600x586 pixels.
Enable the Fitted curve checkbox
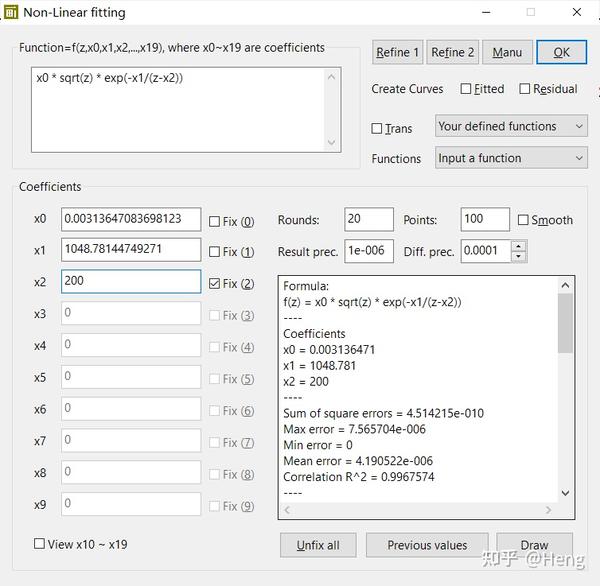click(466, 89)
